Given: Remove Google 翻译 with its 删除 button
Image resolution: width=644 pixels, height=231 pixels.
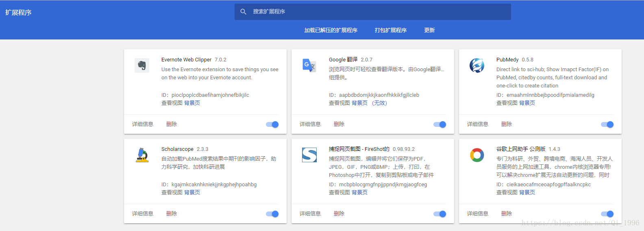Looking at the screenshot, I should [339, 124].
